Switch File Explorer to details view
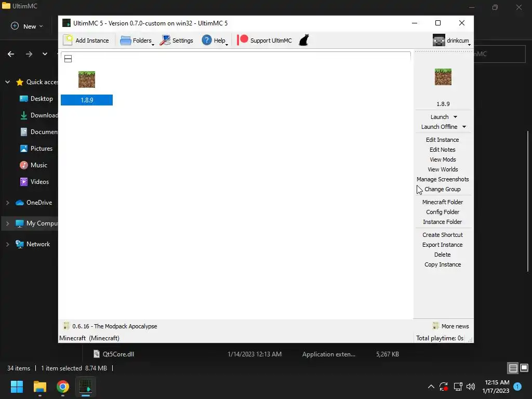This screenshot has height=399, width=532. tap(513, 368)
